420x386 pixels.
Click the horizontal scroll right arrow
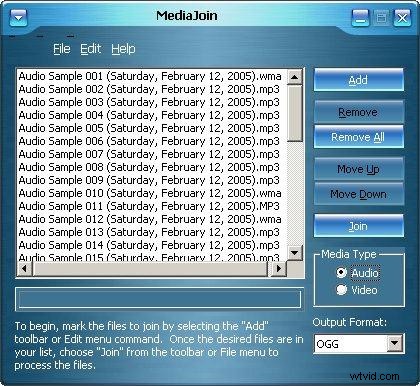[x=278, y=268]
